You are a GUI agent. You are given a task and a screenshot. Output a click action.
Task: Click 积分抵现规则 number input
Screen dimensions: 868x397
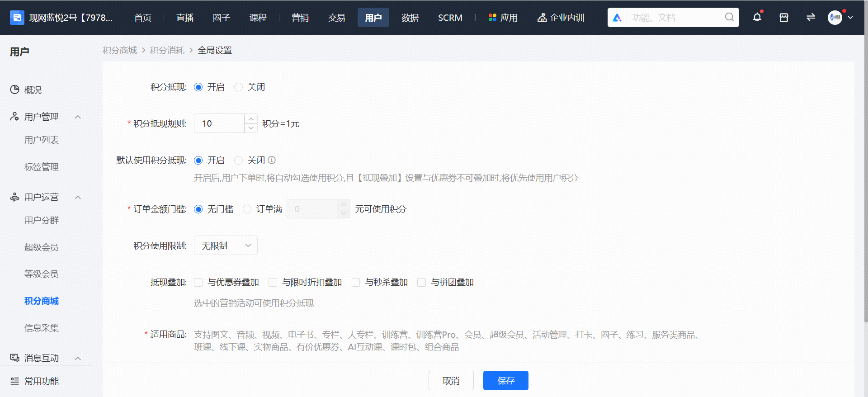(220, 123)
